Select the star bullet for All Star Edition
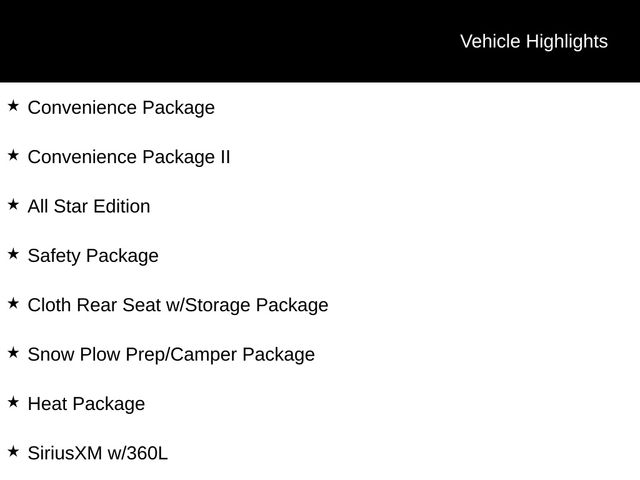This screenshot has height=480, width=640. click(12, 204)
